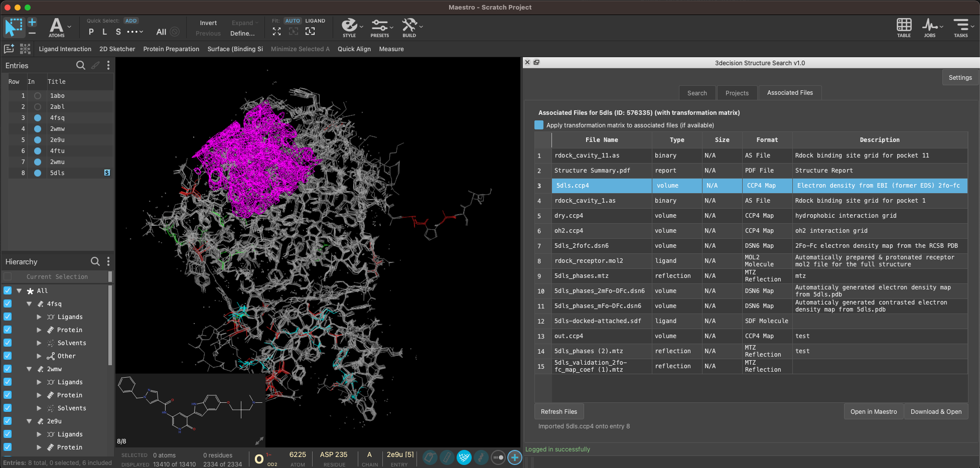The width and height of the screenshot is (980, 468).
Task: Click Download & Open button
Action: 936,412
